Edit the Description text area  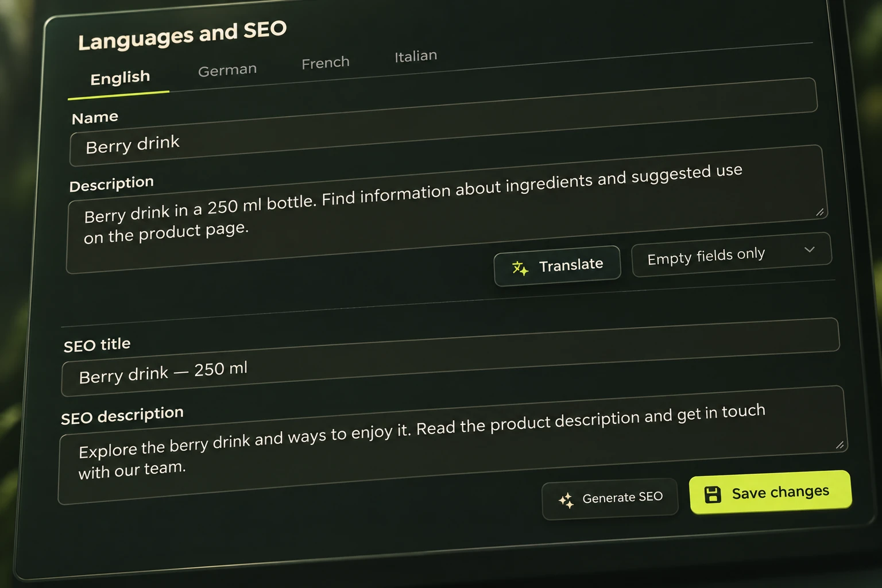446,210
